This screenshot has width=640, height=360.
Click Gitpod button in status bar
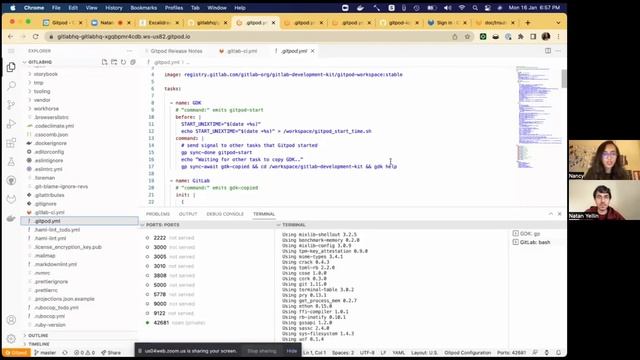click(16, 352)
